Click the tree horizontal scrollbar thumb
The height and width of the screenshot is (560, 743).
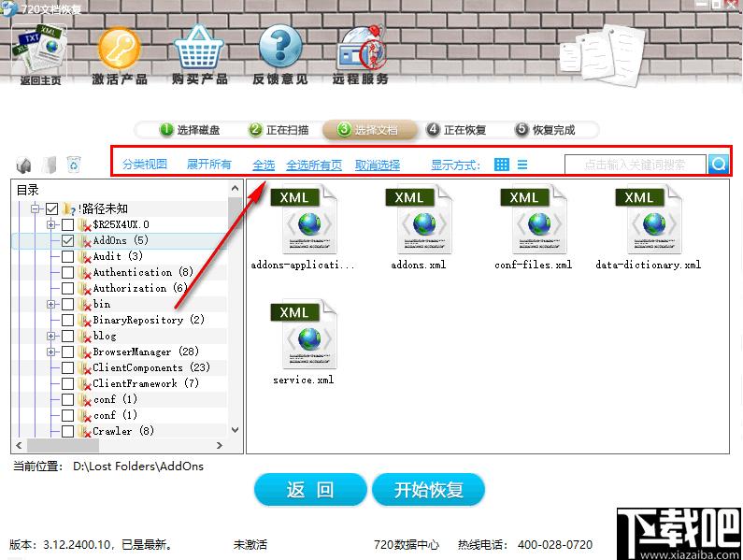click(x=63, y=445)
